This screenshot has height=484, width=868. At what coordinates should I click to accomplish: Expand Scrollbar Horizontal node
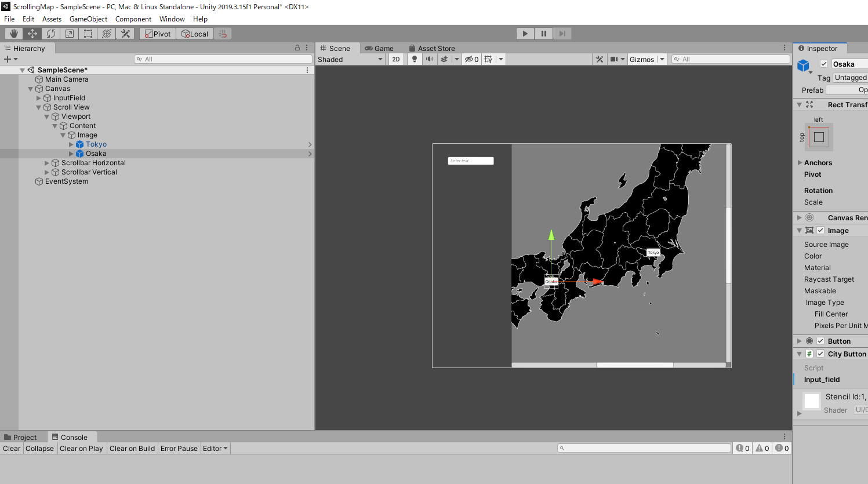click(x=47, y=163)
